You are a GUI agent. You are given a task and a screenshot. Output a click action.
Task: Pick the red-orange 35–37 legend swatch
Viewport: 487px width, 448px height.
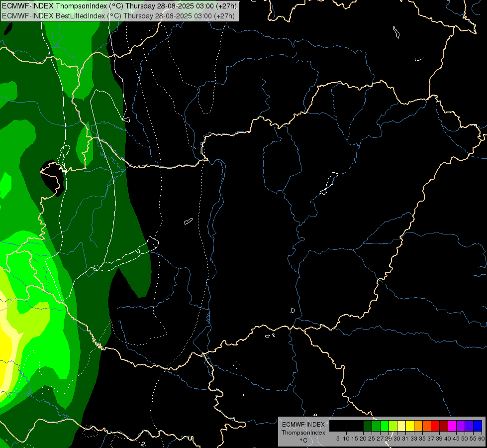pyautogui.click(x=427, y=426)
